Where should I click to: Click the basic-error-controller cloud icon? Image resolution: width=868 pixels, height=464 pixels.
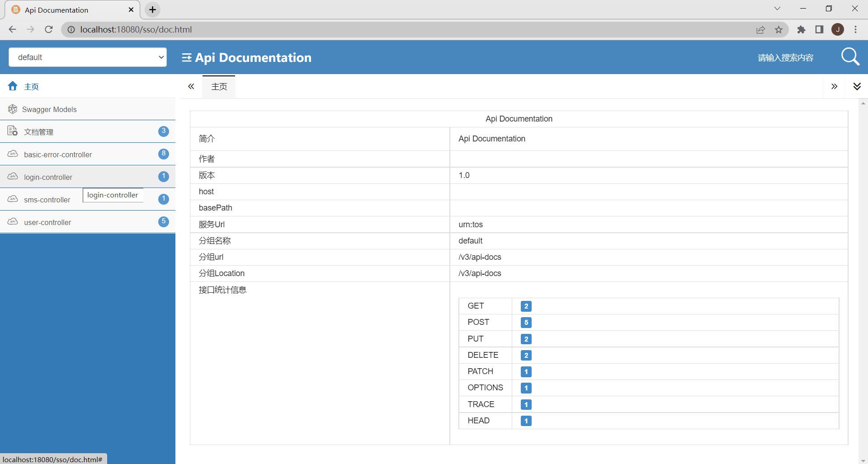[x=13, y=154]
